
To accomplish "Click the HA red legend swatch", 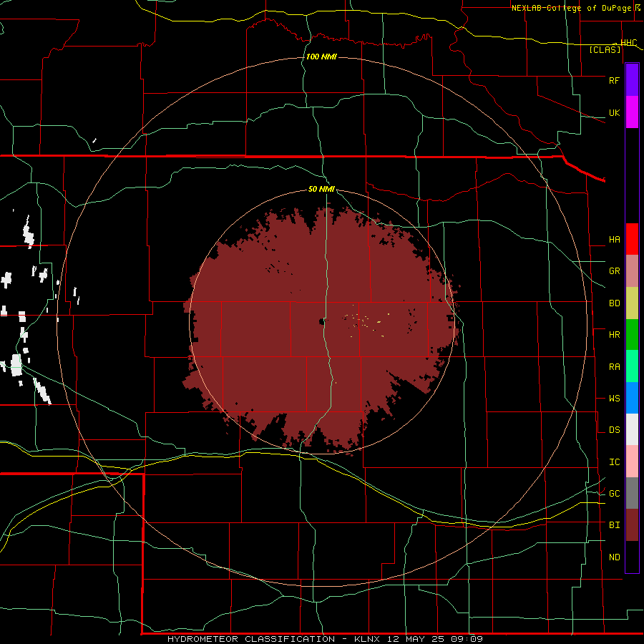I will pos(632,239).
